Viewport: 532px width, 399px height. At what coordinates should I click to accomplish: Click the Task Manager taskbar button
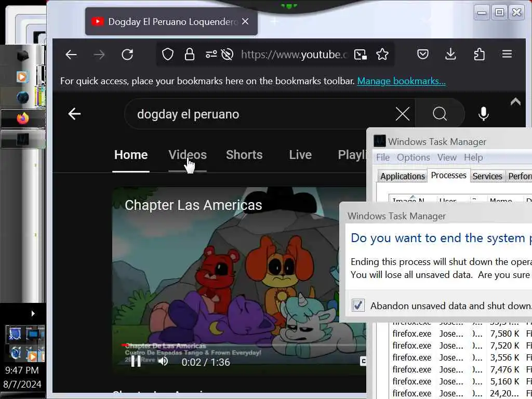coord(23,139)
